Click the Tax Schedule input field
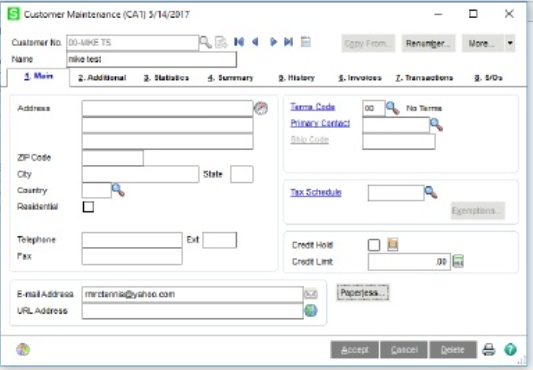 tap(396, 193)
